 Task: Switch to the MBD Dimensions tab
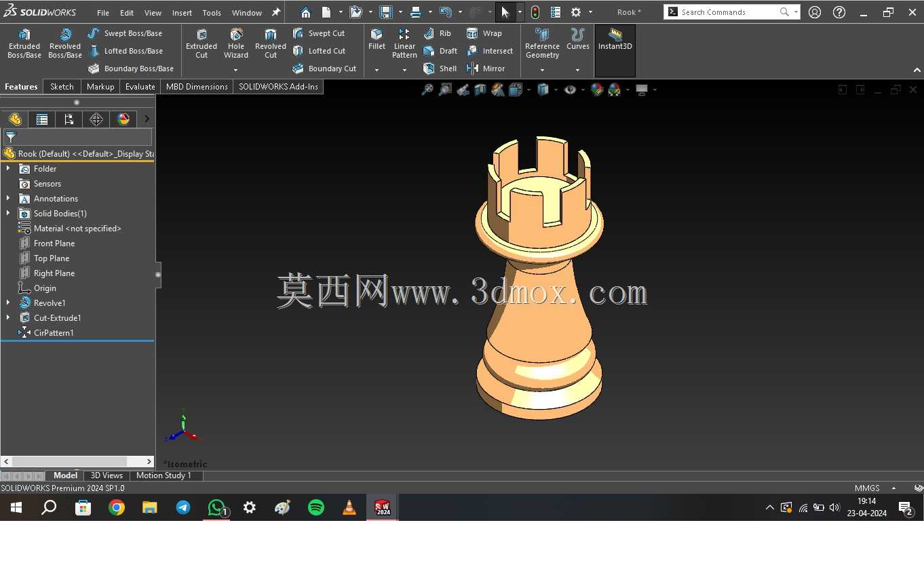click(197, 87)
